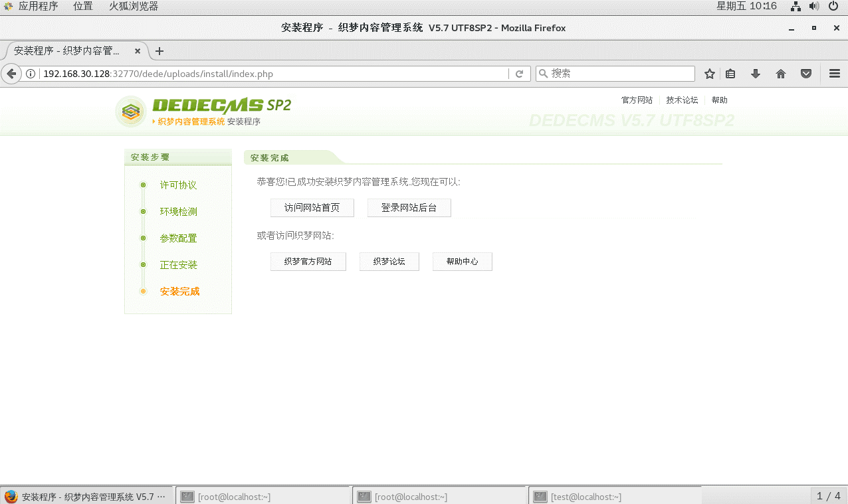Click the volume speaker icon in top panel
The height and width of the screenshot is (504, 848).
click(x=814, y=6)
